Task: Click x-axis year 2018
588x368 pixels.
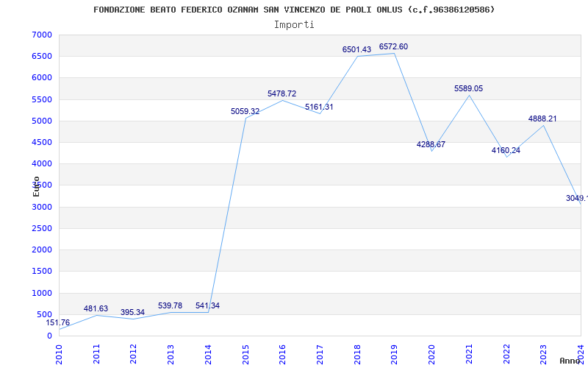Action: pos(357,354)
